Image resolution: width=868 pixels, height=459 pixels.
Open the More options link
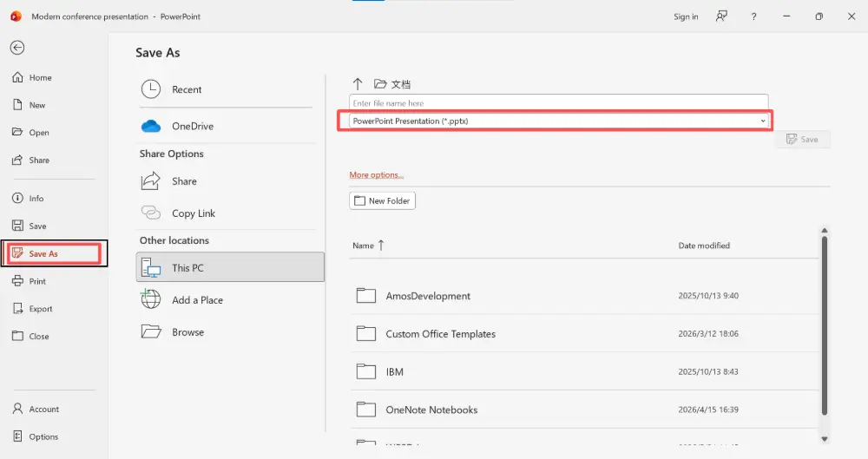(x=377, y=175)
